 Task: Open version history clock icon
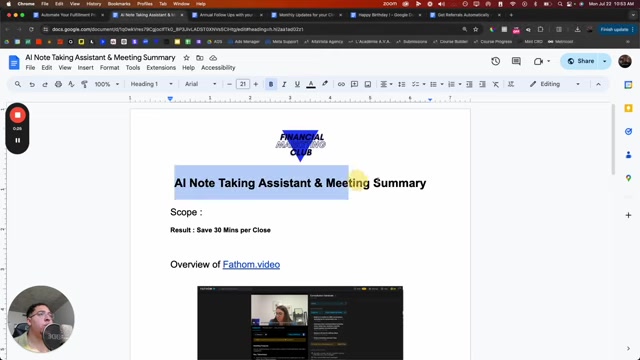pyautogui.click(x=496, y=61)
